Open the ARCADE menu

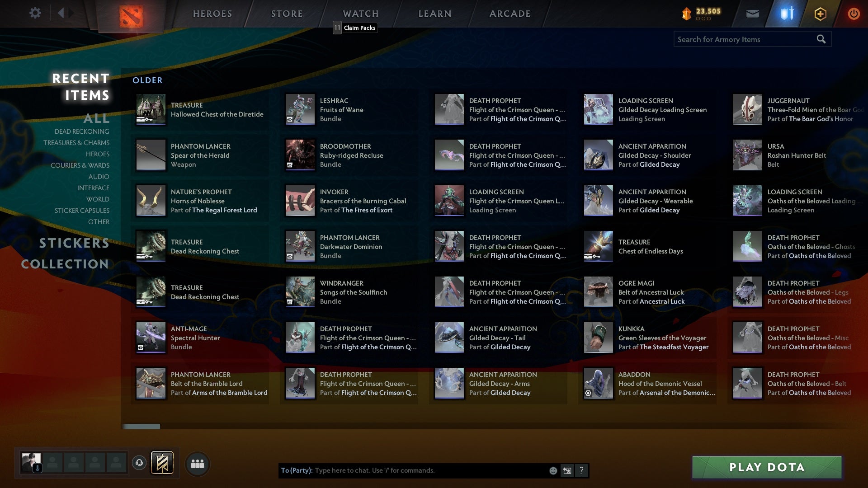[509, 13]
